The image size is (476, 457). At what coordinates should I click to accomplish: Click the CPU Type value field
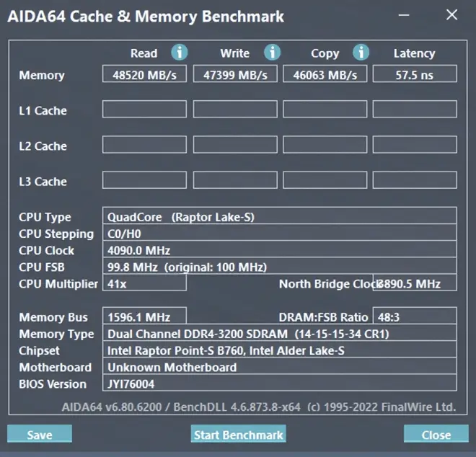coord(279,216)
